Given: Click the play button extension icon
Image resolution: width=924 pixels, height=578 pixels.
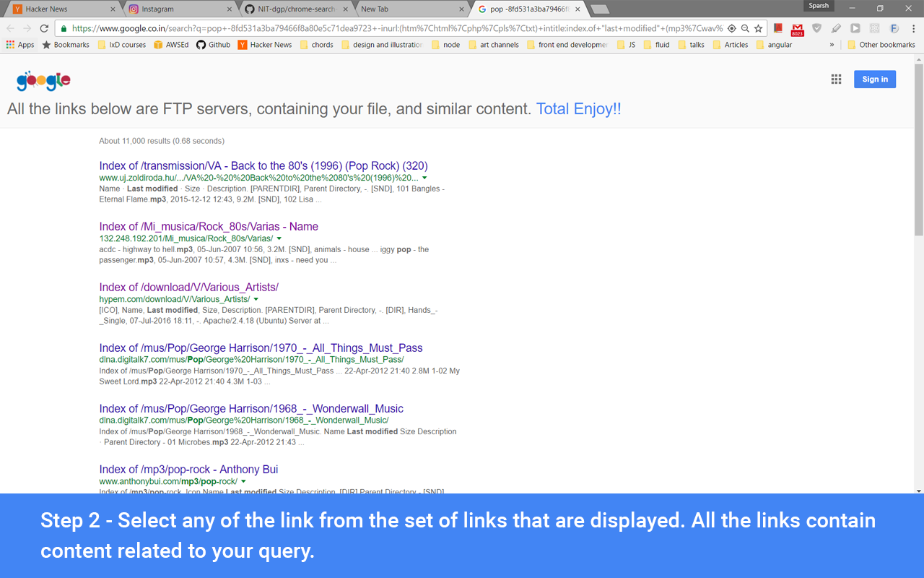Looking at the screenshot, I should 855,28.
